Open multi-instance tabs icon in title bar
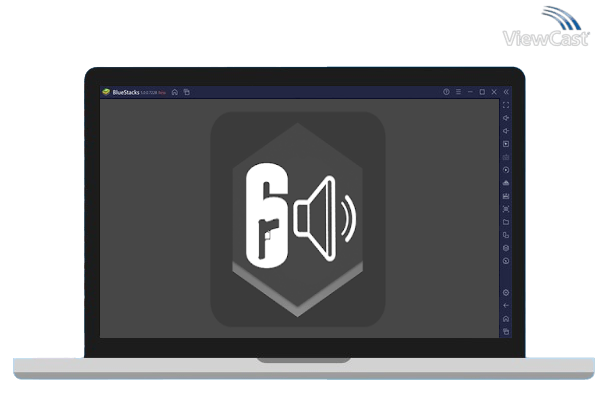The width and height of the screenshot is (602, 414). pos(187,92)
